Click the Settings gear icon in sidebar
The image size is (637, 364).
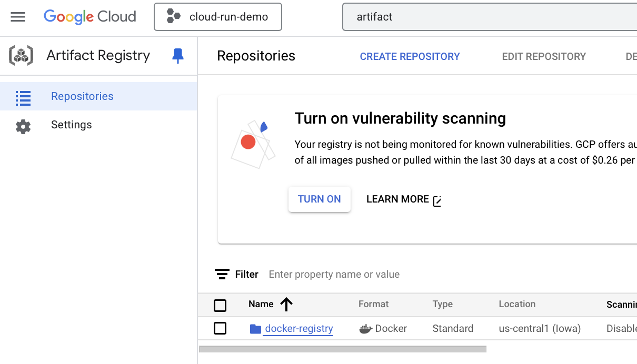(23, 126)
